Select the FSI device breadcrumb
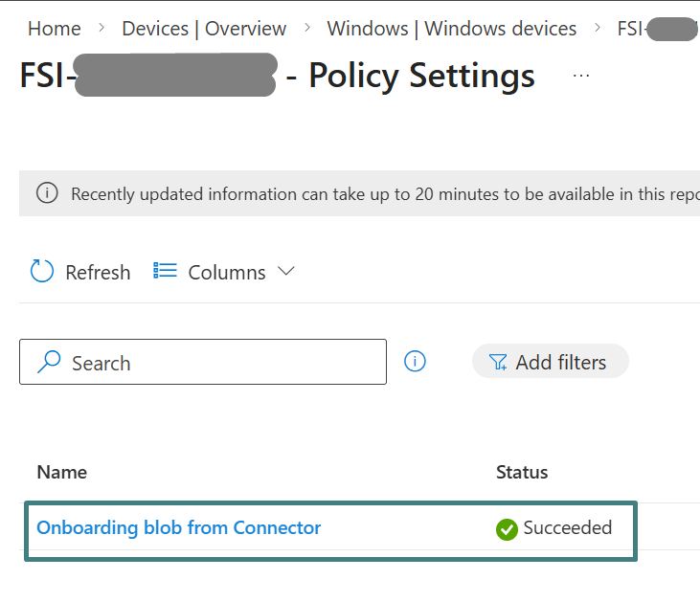This screenshot has width=700, height=602. click(656, 29)
